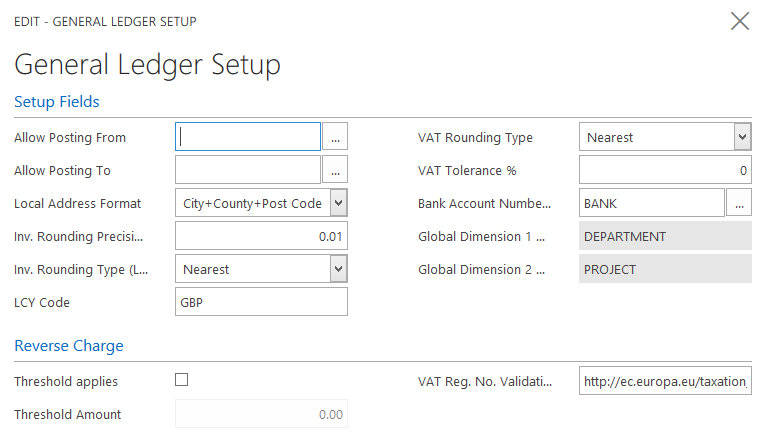The height and width of the screenshot is (436, 764).
Task: Expand Local Address Format dropdown
Action: (338, 203)
